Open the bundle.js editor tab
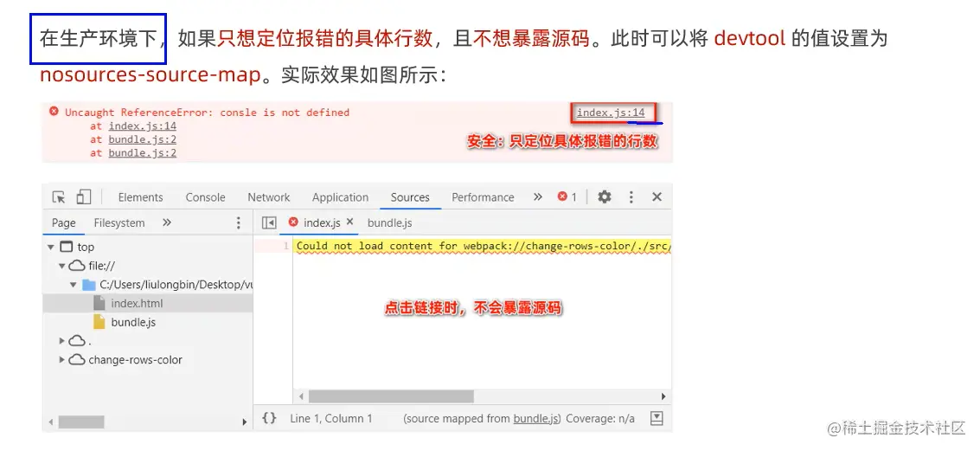 (x=389, y=222)
